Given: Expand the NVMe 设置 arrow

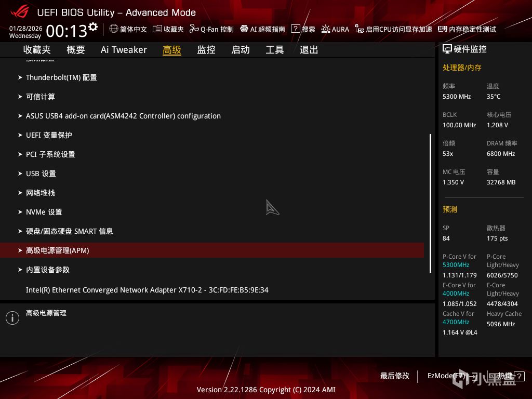Looking at the screenshot, I should [20, 212].
